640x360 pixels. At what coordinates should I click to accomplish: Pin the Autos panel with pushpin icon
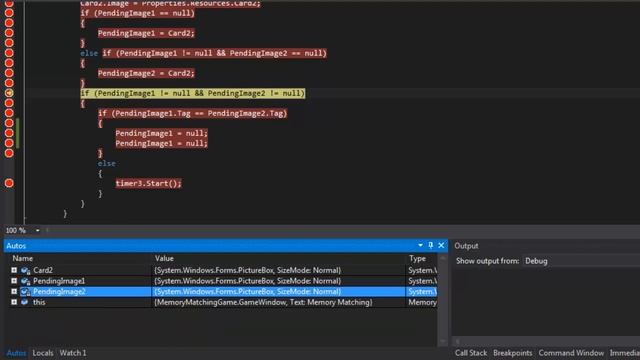(431, 245)
